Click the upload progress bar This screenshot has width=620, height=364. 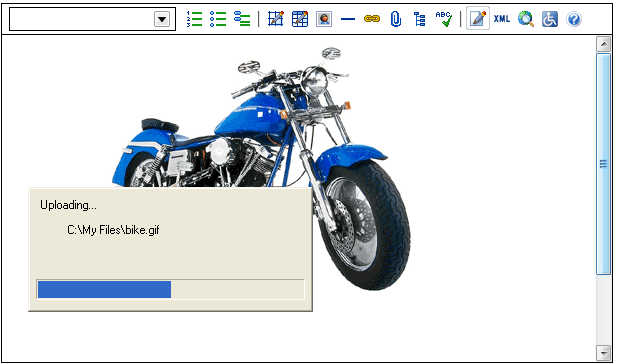tap(170, 289)
